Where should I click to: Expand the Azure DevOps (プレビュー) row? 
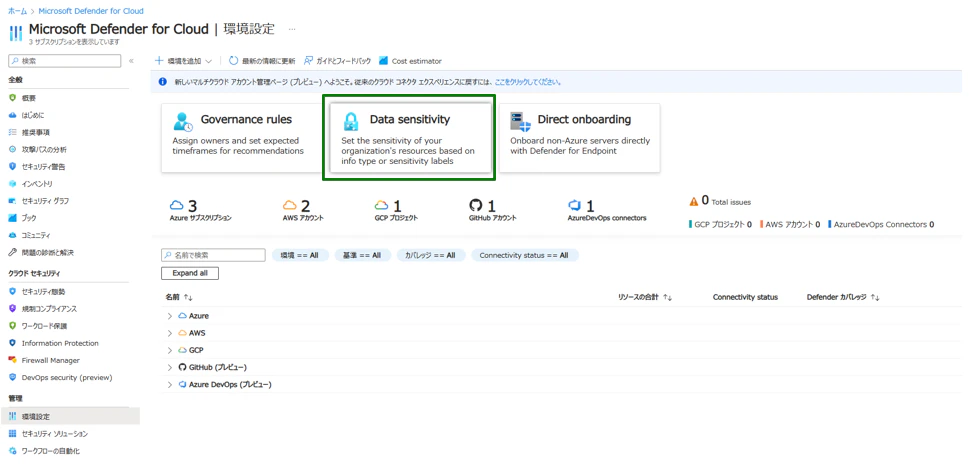(x=169, y=384)
